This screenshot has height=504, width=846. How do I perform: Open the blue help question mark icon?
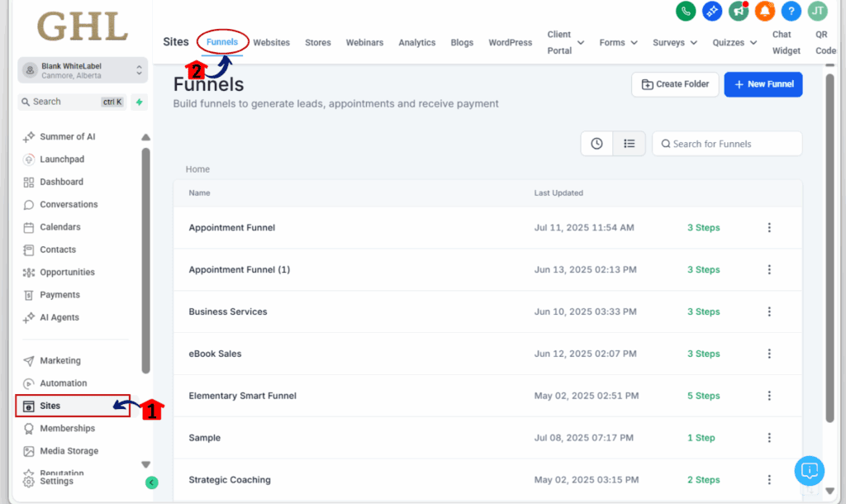[x=791, y=11]
